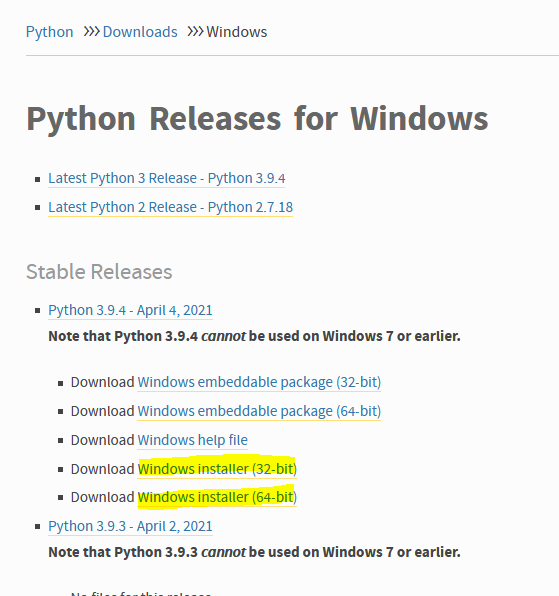Download the Windows help file
This screenshot has width=559, height=596.
(x=192, y=440)
